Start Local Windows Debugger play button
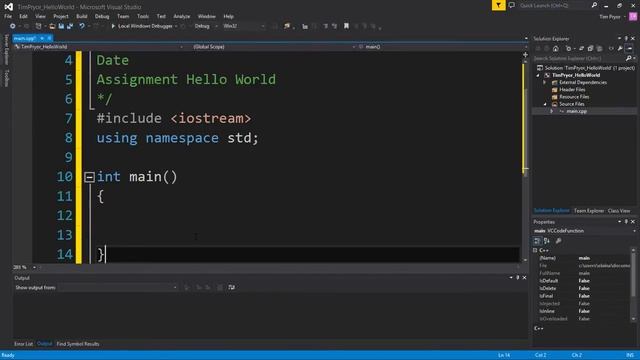The width and height of the screenshot is (640, 360). point(113,26)
